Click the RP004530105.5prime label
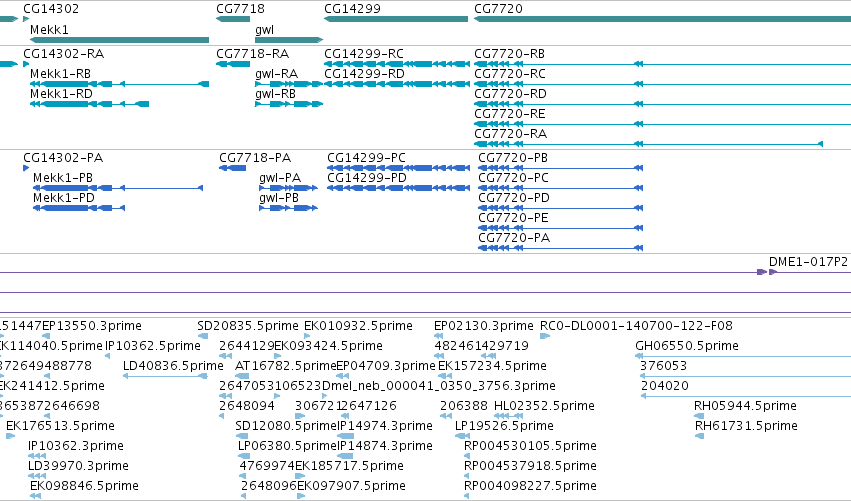The height and width of the screenshot is (501, 851). (x=530, y=446)
